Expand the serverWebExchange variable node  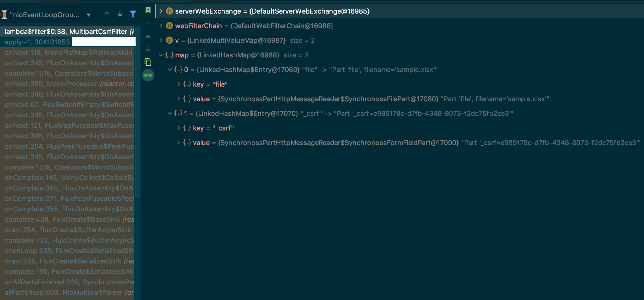[161, 11]
